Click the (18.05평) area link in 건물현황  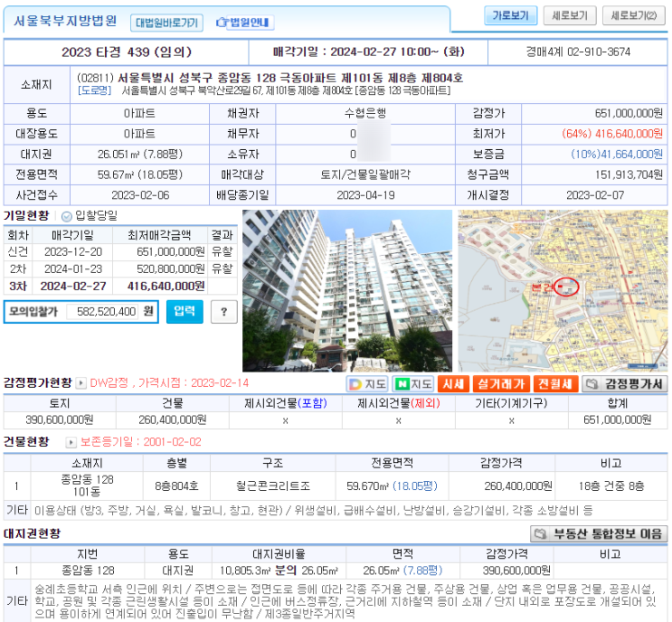[x=415, y=486]
